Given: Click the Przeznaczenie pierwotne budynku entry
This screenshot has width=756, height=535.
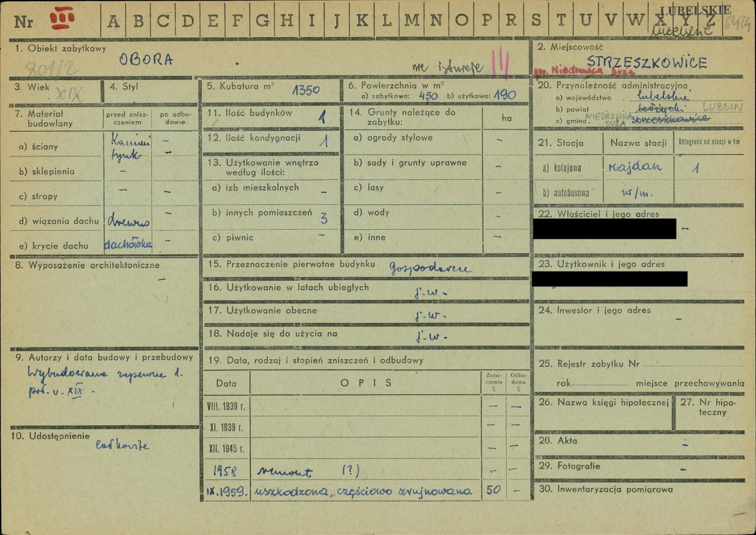Looking at the screenshot, I should (x=430, y=268).
